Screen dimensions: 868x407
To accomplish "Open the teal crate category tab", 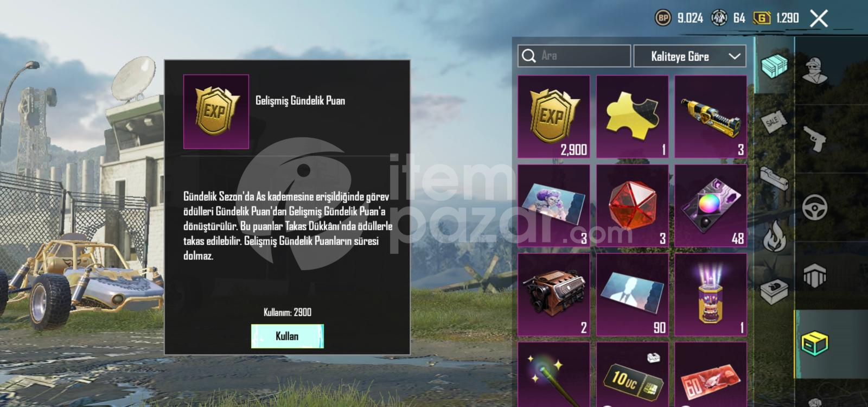I will 775,66.
